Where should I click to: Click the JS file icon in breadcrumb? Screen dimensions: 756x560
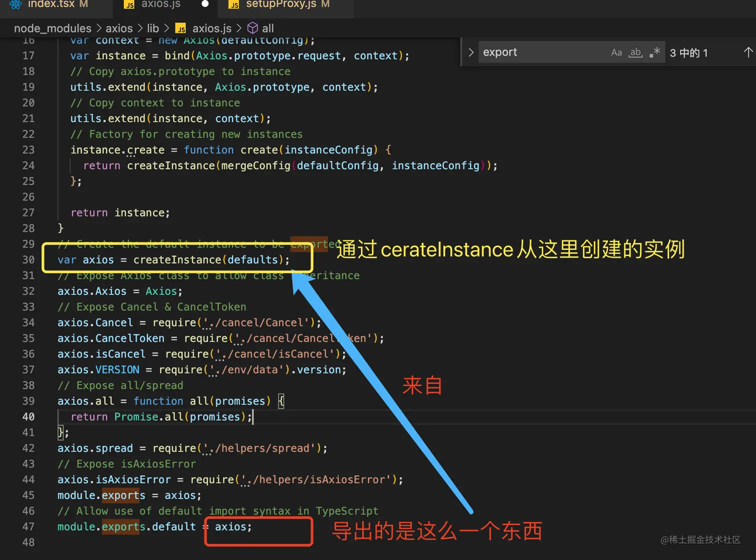click(x=180, y=28)
